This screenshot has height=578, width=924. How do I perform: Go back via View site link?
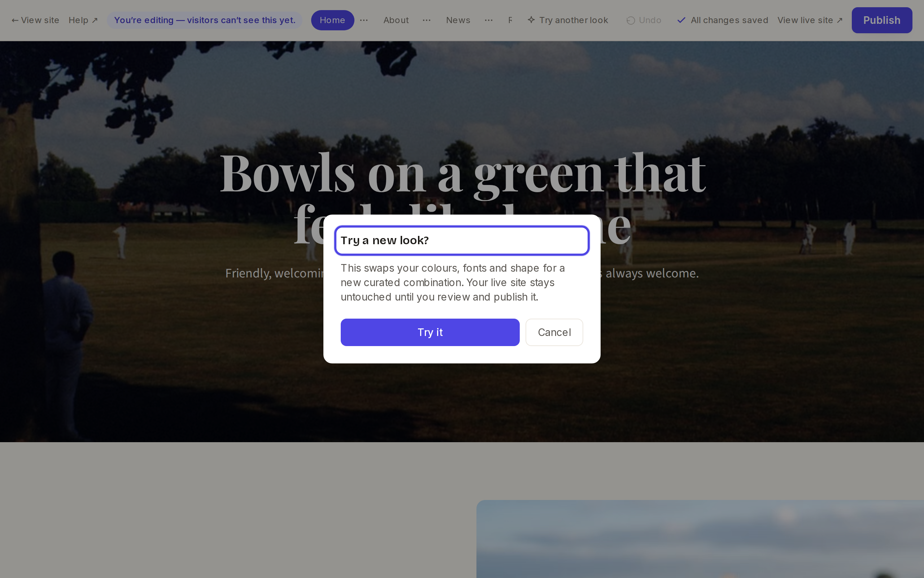click(x=35, y=20)
